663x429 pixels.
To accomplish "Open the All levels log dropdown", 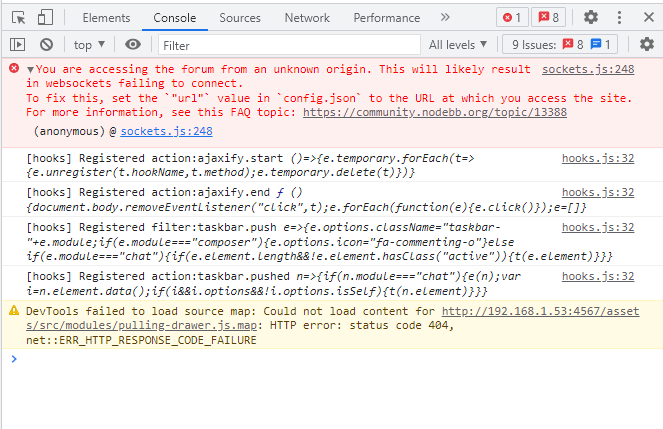I will click(458, 45).
